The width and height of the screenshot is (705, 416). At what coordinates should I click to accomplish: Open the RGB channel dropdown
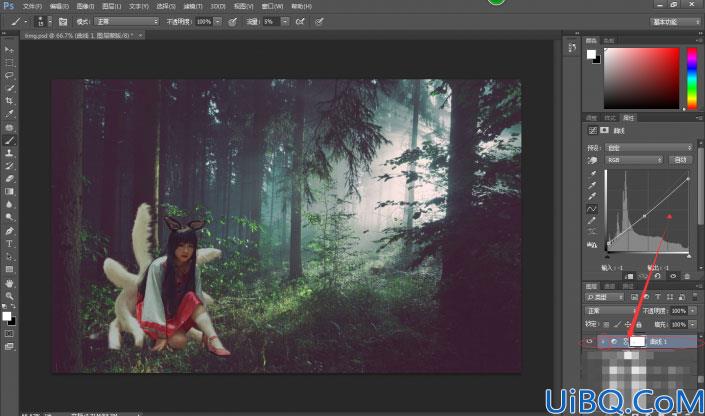point(634,160)
